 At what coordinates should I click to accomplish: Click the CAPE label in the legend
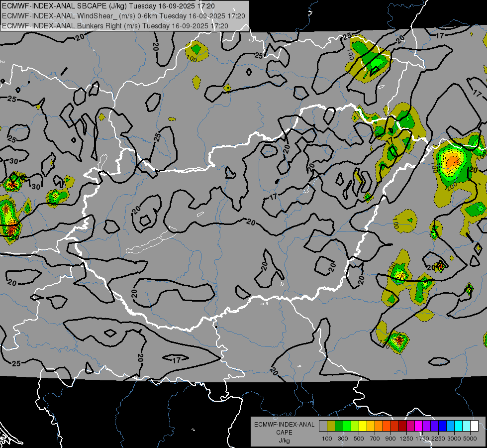[x=284, y=433]
